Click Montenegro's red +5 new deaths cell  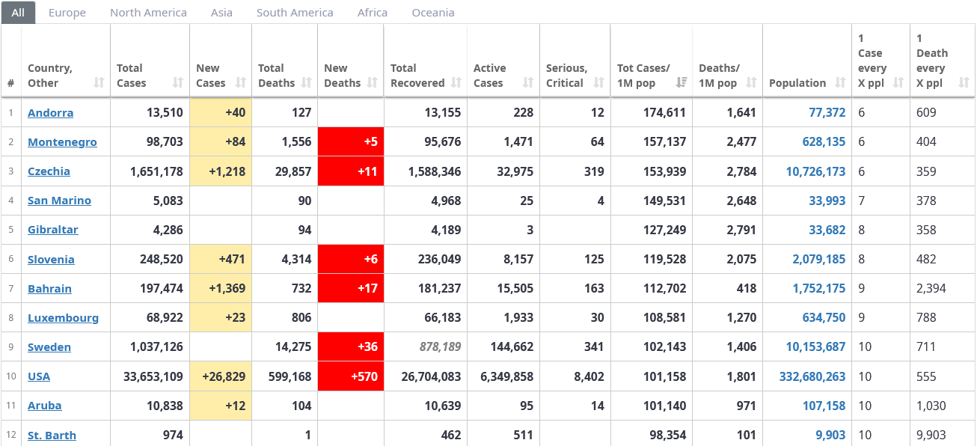click(351, 142)
